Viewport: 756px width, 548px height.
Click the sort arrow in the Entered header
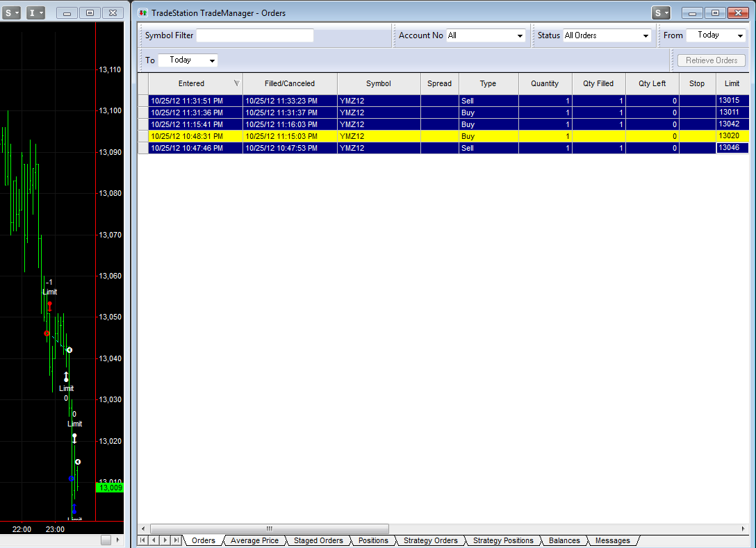(237, 83)
